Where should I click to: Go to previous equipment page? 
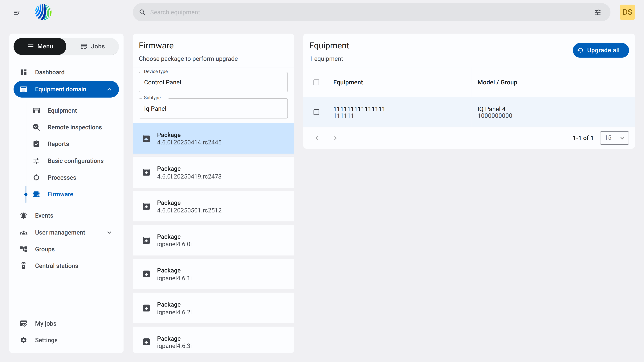(317, 138)
